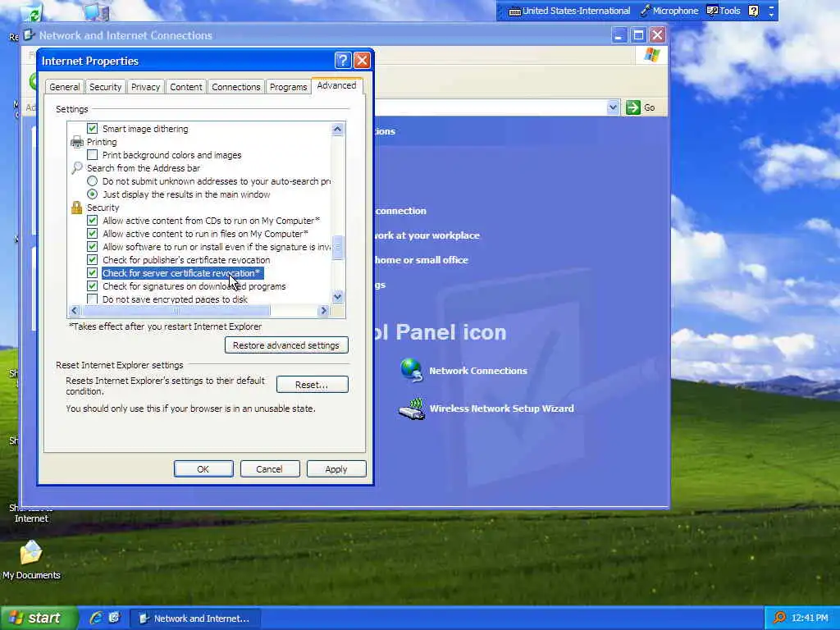Image resolution: width=840 pixels, height=630 pixels.
Task: Click Restore advanced settings button
Action: (286, 345)
